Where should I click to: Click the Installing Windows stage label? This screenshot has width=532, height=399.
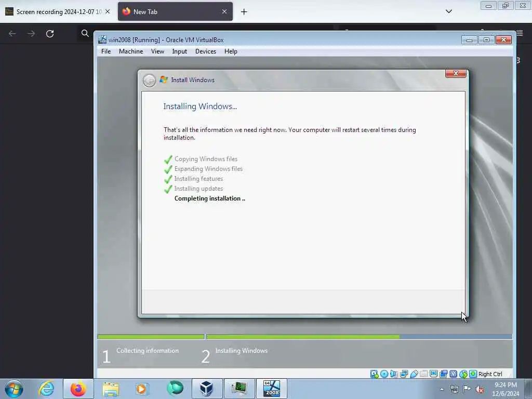[242, 351]
